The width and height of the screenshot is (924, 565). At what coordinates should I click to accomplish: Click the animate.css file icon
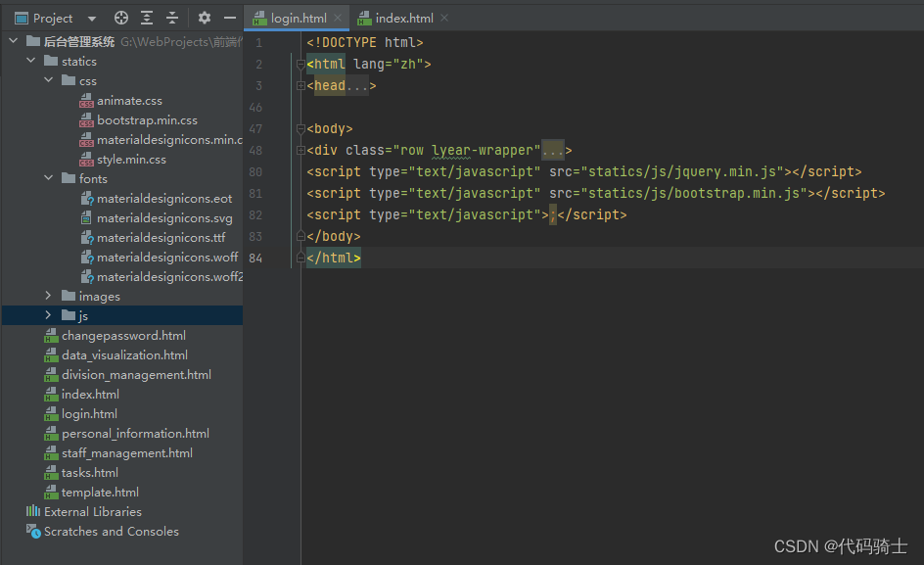86,100
